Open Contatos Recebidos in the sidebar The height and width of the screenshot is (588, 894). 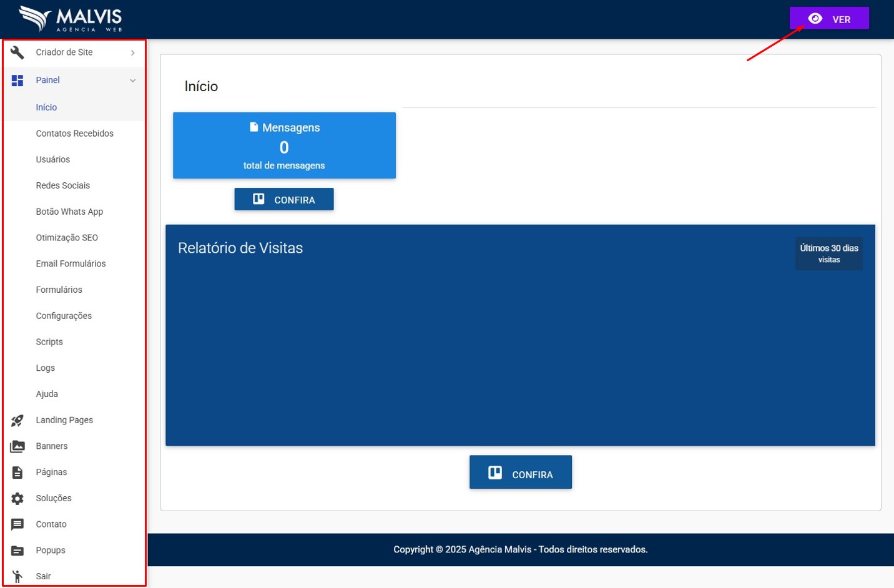[x=74, y=134]
